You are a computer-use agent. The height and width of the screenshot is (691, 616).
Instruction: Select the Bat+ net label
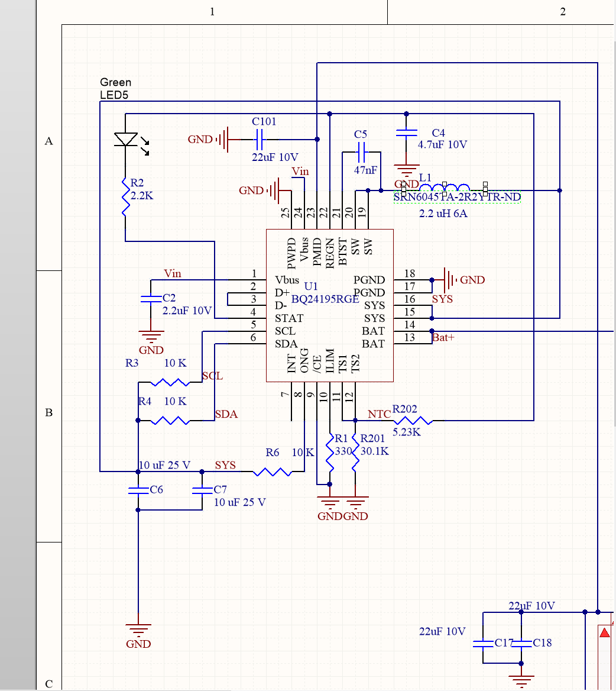click(445, 337)
